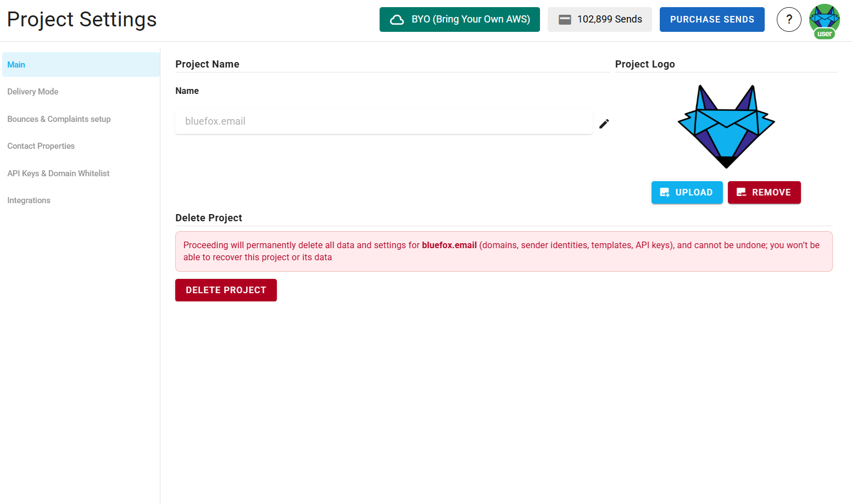Go to the Integrations section
Image resolution: width=852 pixels, height=504 pixels.
click(x=29, y=200)
